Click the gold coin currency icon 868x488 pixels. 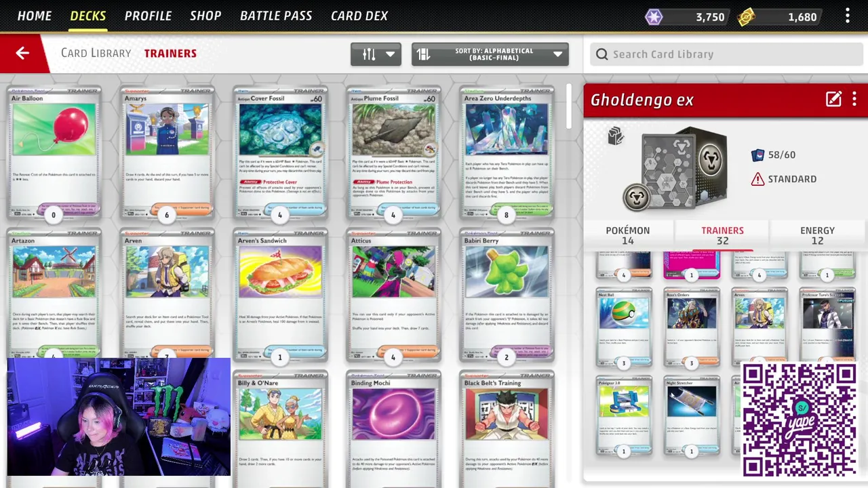click(x=746, y=17)
